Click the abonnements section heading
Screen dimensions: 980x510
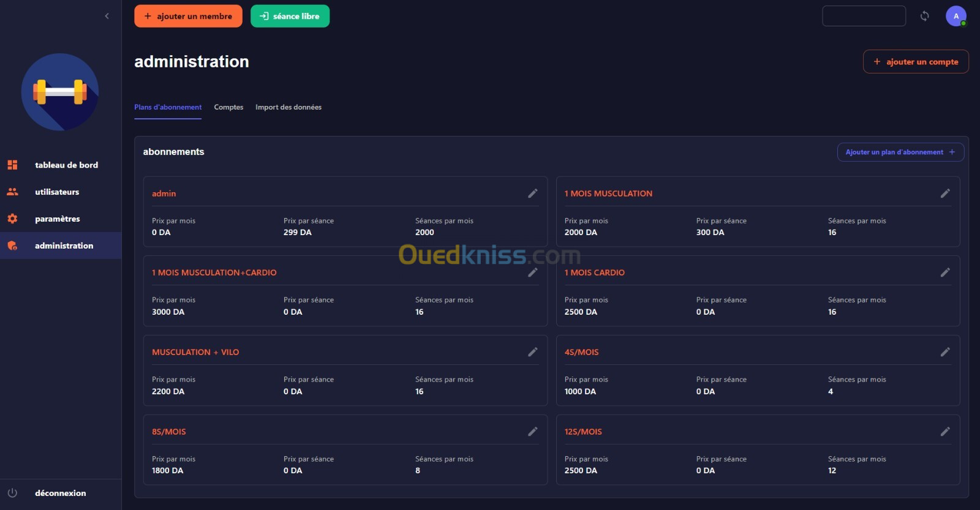click(x=173, y=152)
